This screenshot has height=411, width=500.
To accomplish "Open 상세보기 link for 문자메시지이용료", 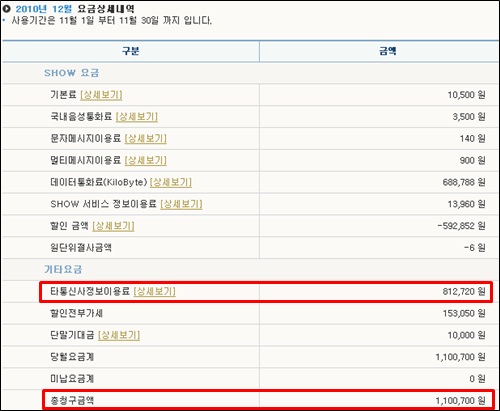I will point(146,139).
